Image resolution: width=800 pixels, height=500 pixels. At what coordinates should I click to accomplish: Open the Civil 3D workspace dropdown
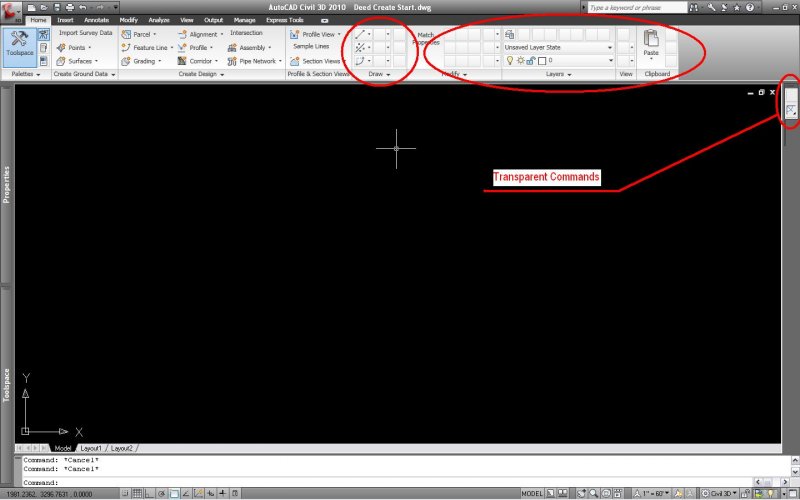pos(720,493)
